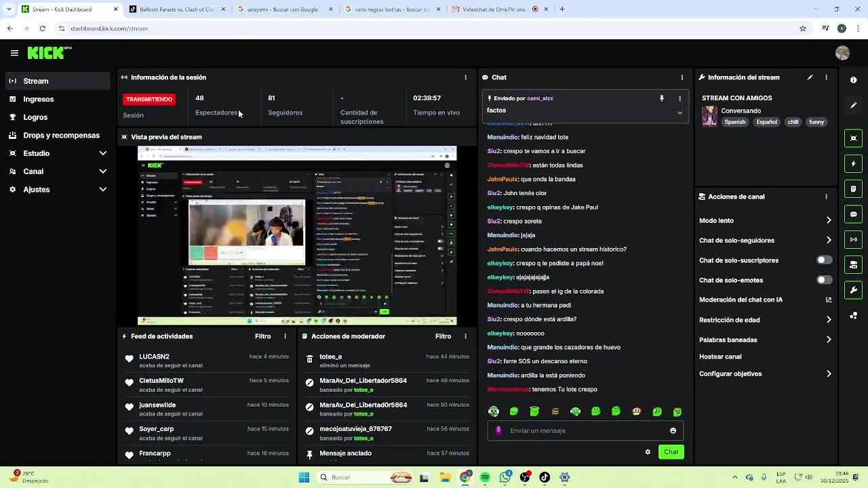Toggle the broadcast signal panel icon in sidebar
Screen dimensions: 868x488
pyautogui.click(x=853, y=239)
